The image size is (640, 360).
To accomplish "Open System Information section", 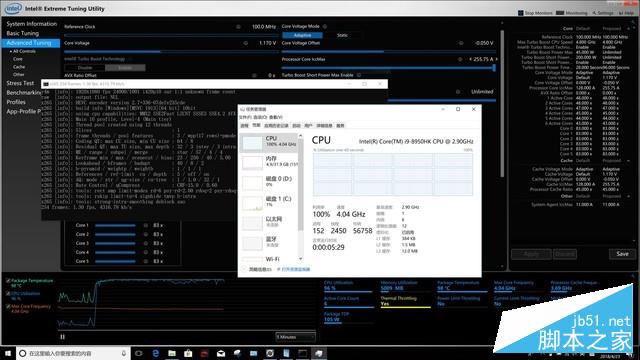I will [31, 24].
